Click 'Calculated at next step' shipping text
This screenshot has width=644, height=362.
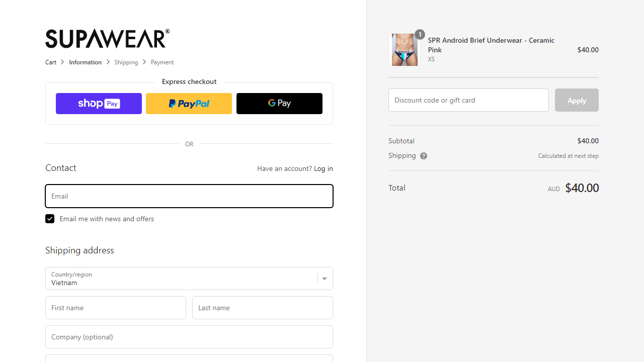pos(568,156)
